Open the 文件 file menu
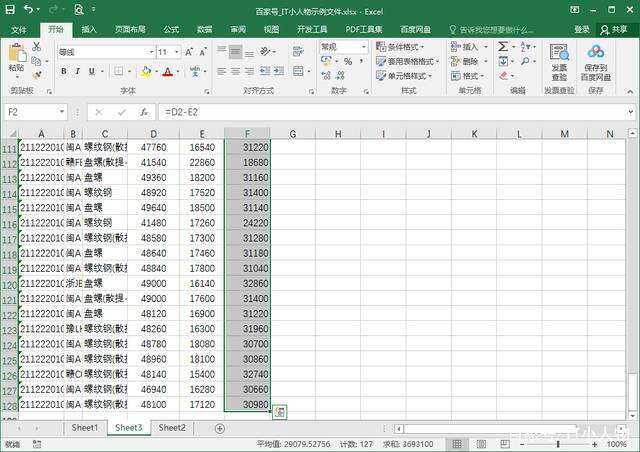This screenshot has width=640, height=452. pos(19,29)
